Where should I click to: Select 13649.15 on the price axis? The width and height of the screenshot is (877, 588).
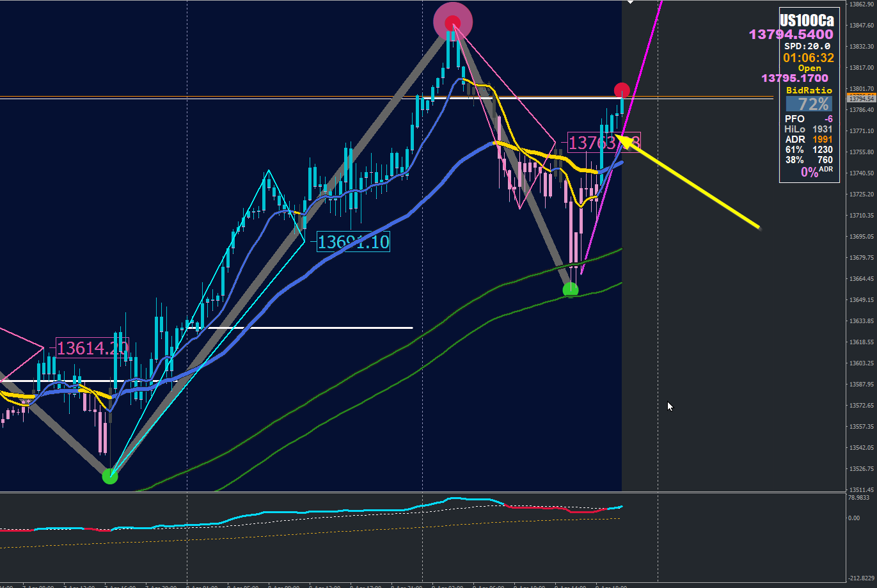861,299
